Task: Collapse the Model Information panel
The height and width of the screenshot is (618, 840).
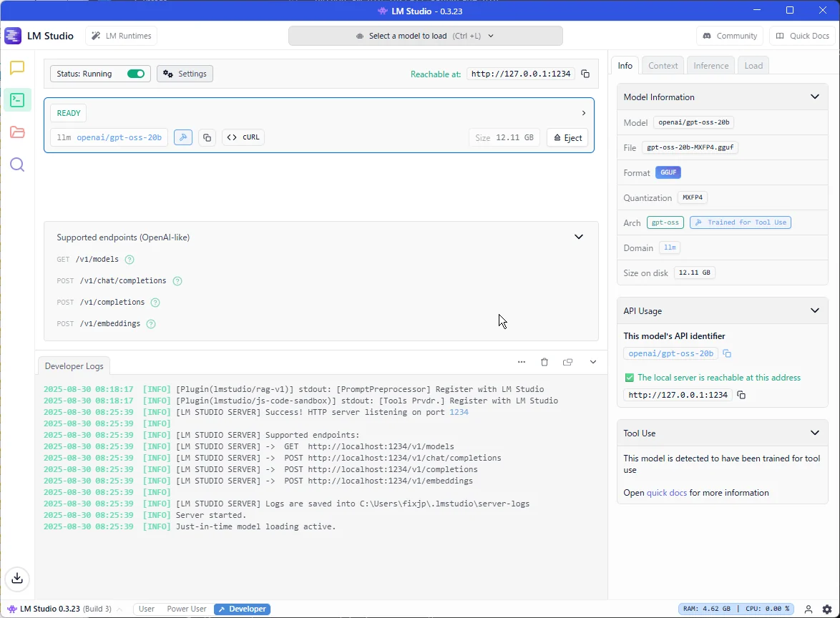Action: (x=814, y=97)
